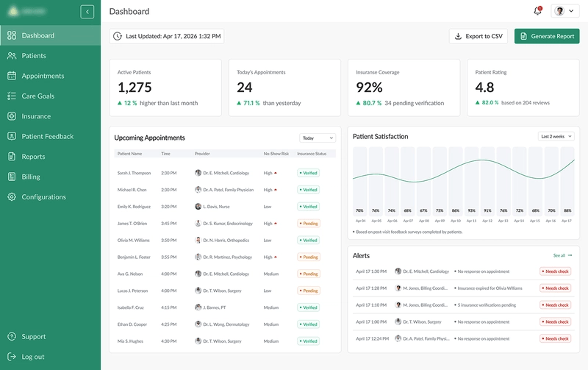Viewport: 588px width, 370px height.
Task: Click Olivia M. Williams patient name
Action: pyautogui.click(x=134, y=240)
